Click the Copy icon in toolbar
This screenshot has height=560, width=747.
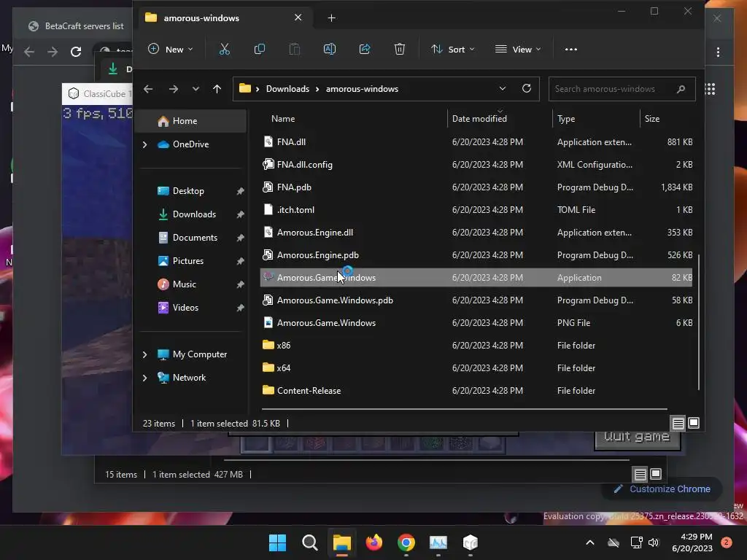[x=260, y=49]
